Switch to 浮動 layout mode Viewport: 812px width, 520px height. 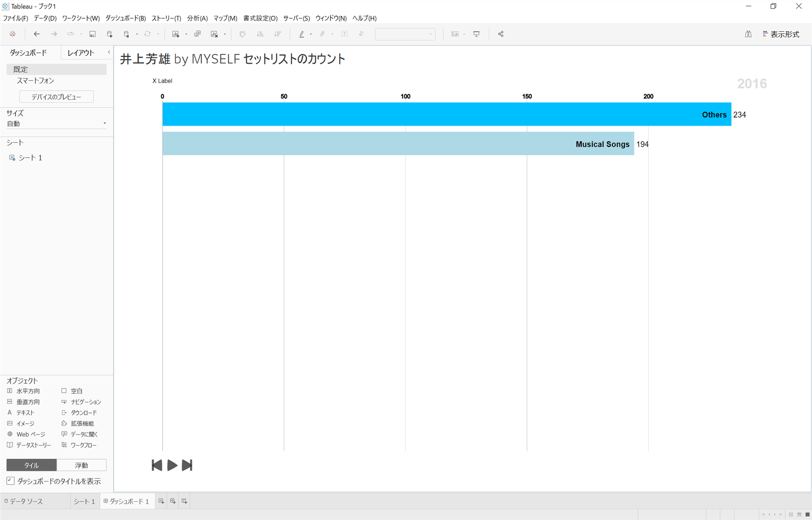(x=81, y=465)
